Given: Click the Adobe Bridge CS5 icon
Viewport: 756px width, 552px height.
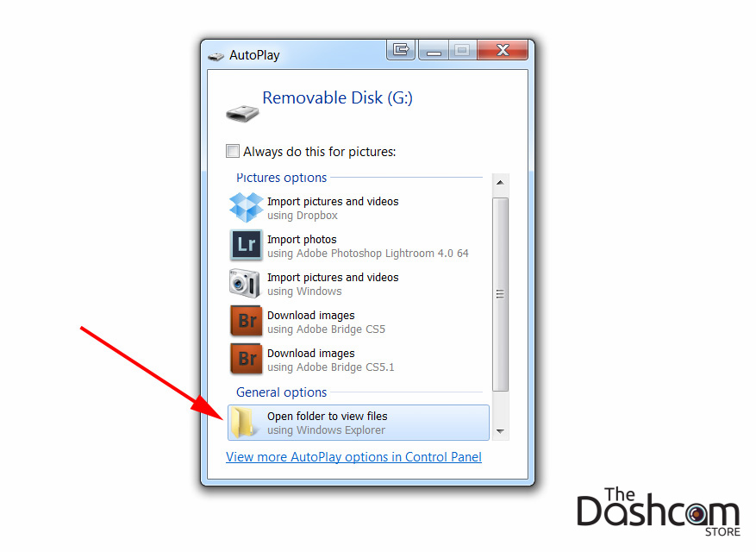Looking at the screenshot, I should point(247,320).
